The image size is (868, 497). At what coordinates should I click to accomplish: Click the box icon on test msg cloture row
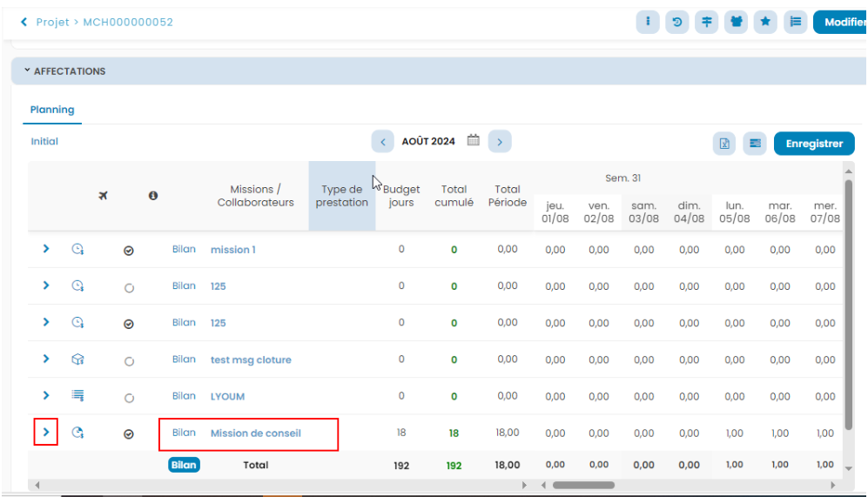coord(77,359)
